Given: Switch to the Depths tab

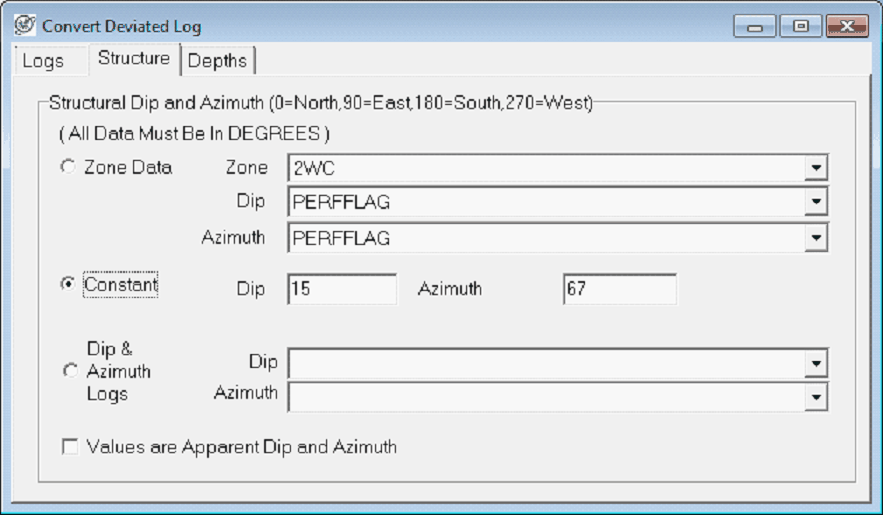Looking at the screenshot, I should (x=217, y=61).
